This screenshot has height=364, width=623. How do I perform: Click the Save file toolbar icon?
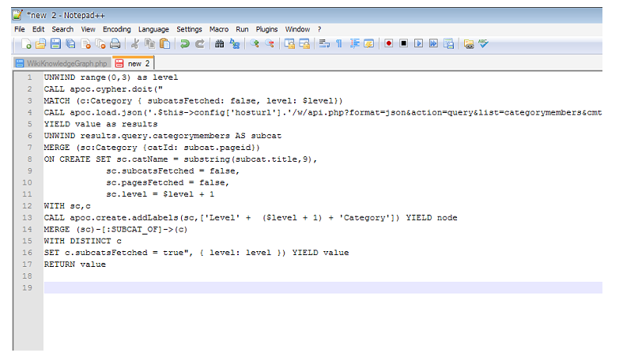(55, 44)
